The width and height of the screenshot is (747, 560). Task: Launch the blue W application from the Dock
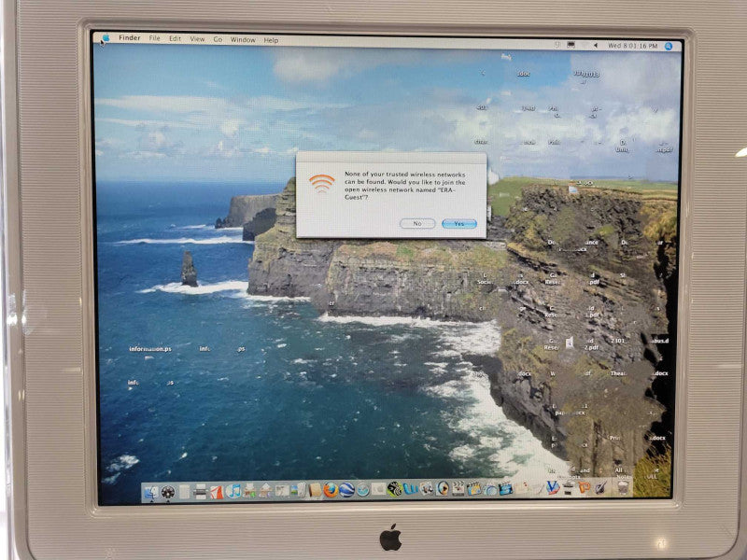tap(411, 489)
